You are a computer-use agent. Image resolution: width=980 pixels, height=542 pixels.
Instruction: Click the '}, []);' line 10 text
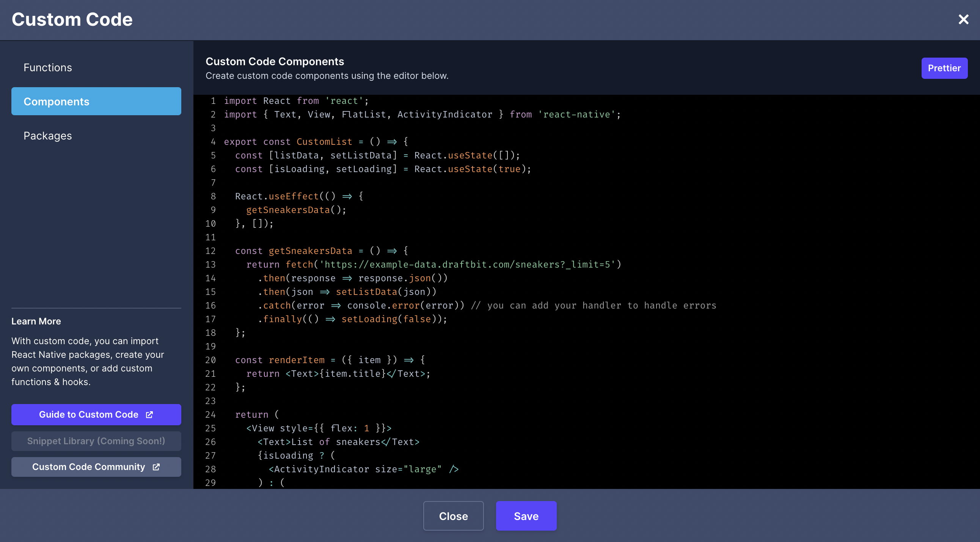[x=254, y=224]
